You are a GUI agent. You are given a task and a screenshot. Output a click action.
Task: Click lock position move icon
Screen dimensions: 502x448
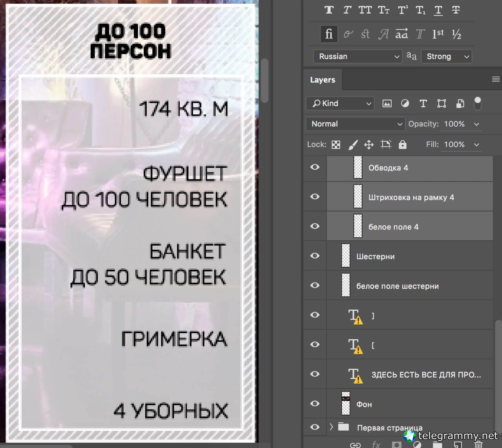369,144
